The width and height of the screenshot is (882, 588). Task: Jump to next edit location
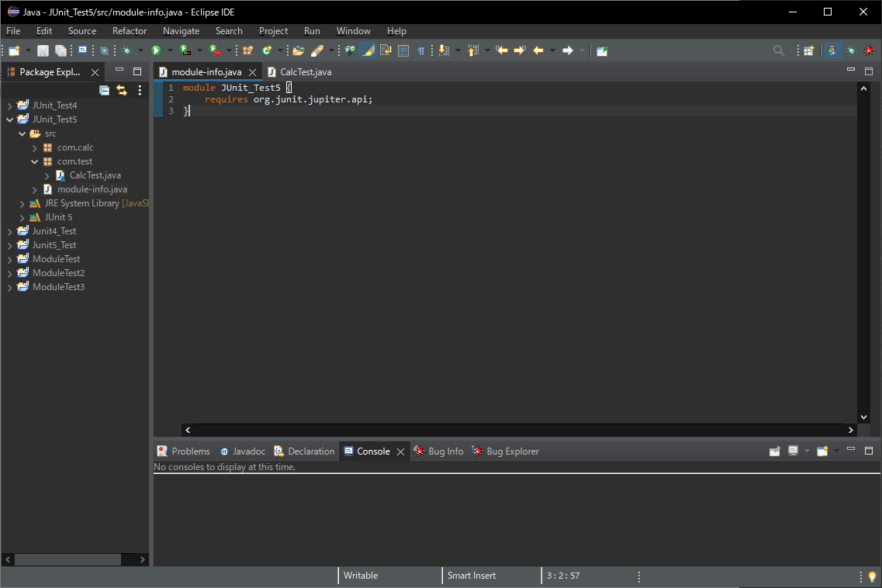click(520, 50)
